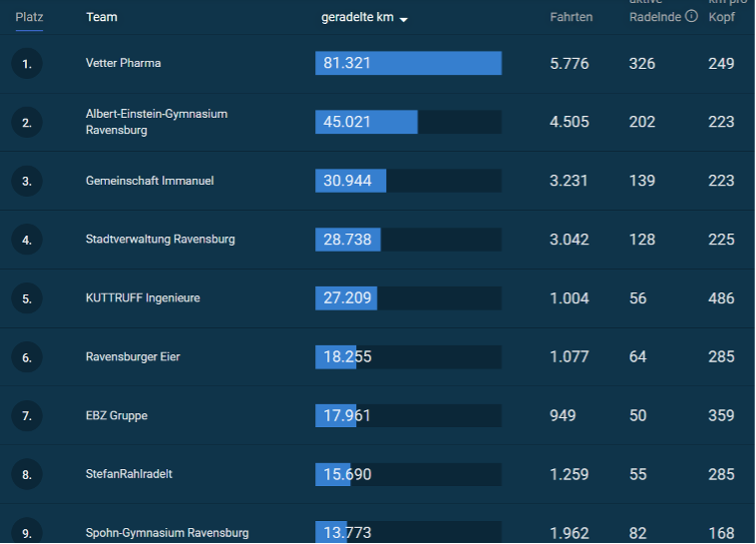Click the 13.773 km progress bar

pyautogui.click(x=408, y=532)
